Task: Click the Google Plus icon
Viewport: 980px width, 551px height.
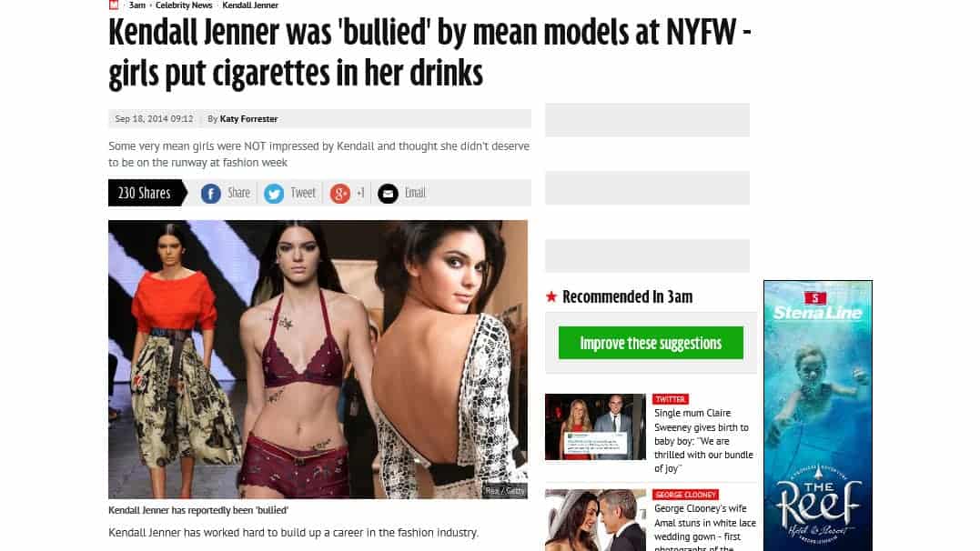Action: (x=340, y=194)
